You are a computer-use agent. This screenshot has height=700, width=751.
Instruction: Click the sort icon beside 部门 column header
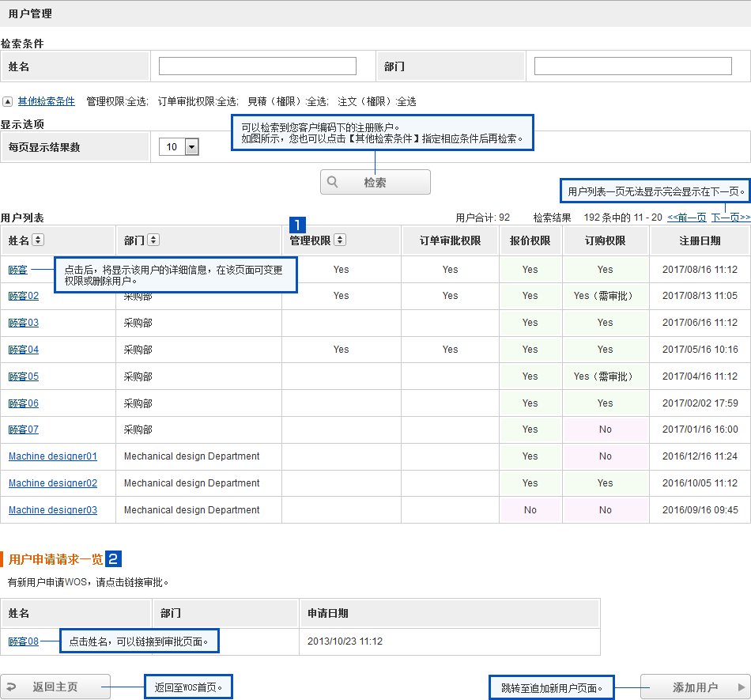click(x=153, y=240)
